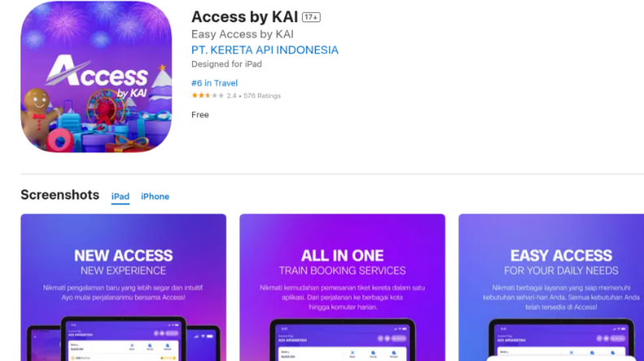This screenshot has width=644, height=361.
Task: Click the 2.4 rating number
Action: 231,96
